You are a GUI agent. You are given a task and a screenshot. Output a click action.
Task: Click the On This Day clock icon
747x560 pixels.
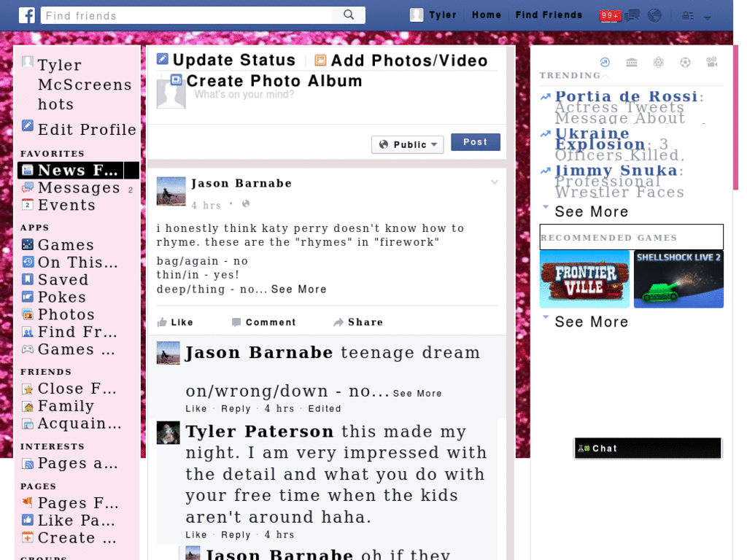(28, 262)
